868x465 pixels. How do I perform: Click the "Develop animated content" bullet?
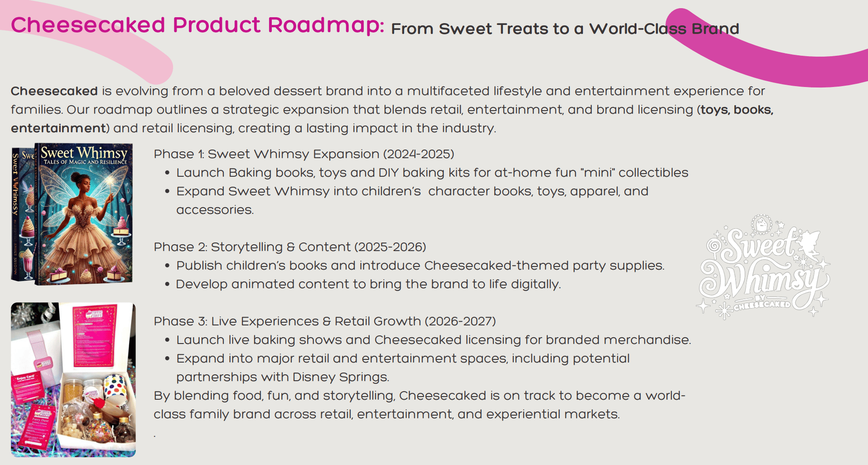[x=368, y=284]
